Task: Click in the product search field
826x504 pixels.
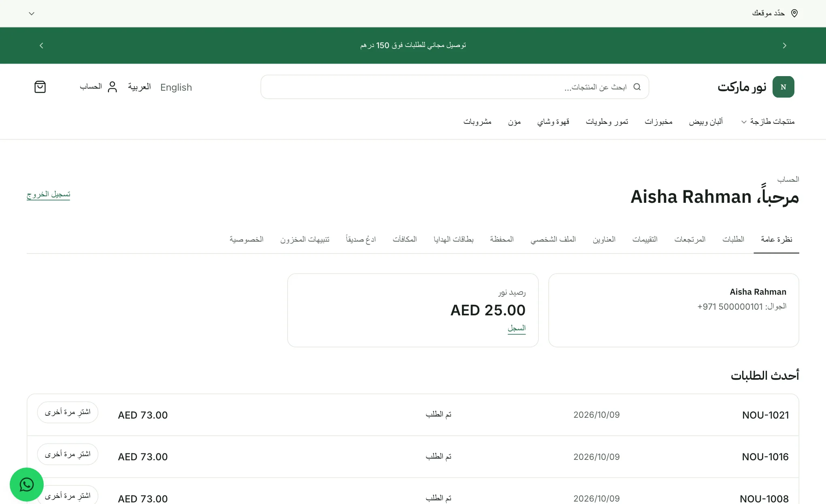Action: pyautogui.click(x=455, y=87)
